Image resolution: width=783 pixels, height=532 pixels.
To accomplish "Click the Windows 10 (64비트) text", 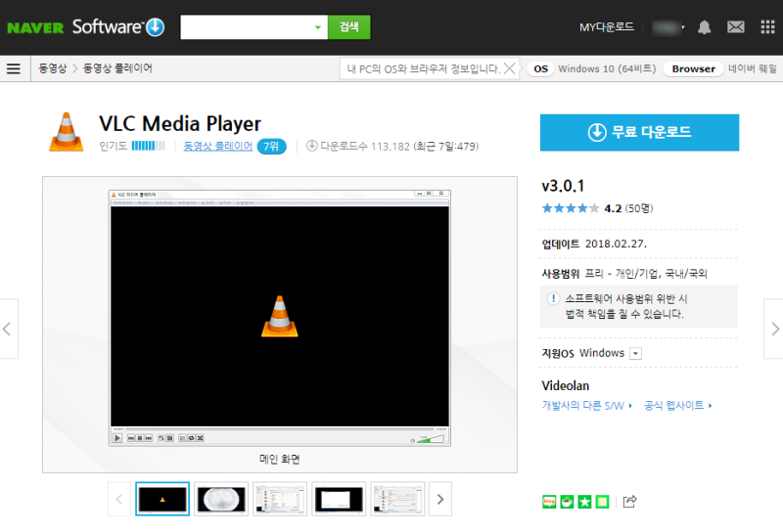I will pos(607,68).
